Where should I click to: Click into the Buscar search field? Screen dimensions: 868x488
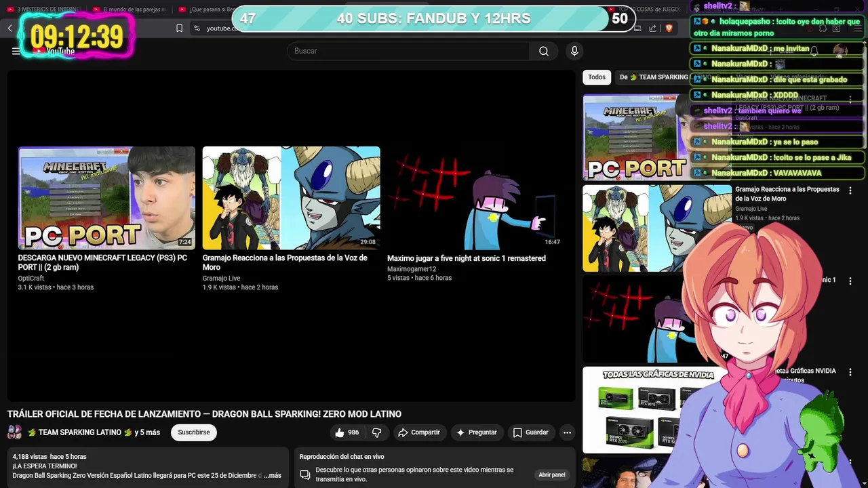[x=408, y=51]
